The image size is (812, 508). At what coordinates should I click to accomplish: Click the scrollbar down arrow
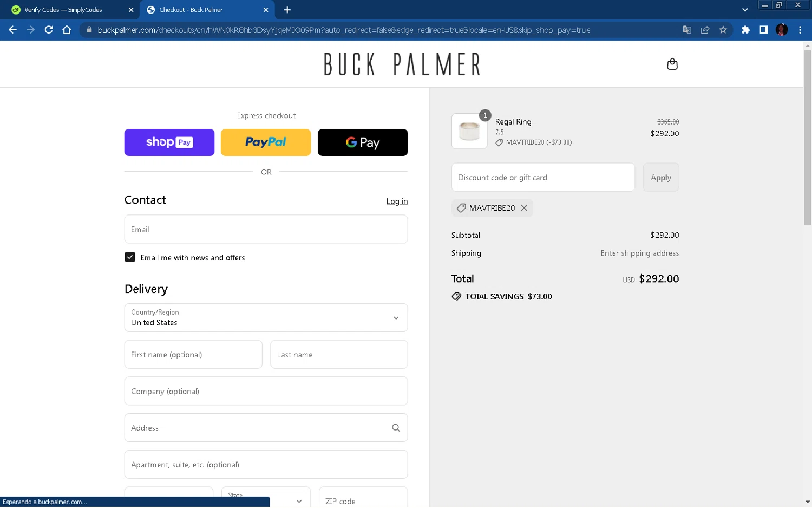tap(807, 502)
